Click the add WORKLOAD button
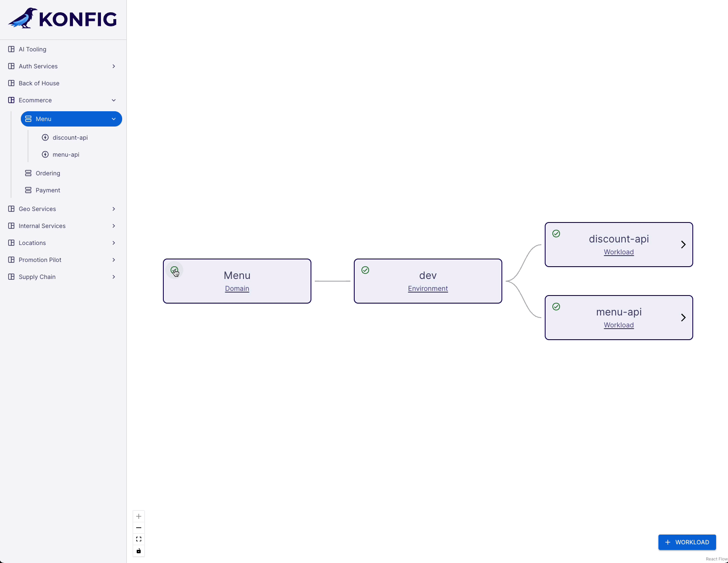Image resolution: width=728 pixels, height=563 pixels. 687,542
